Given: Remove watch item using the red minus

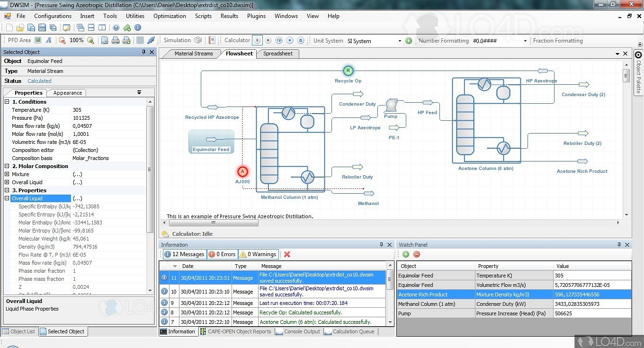Looking at the screenshot, I should (x=417, y=254).
